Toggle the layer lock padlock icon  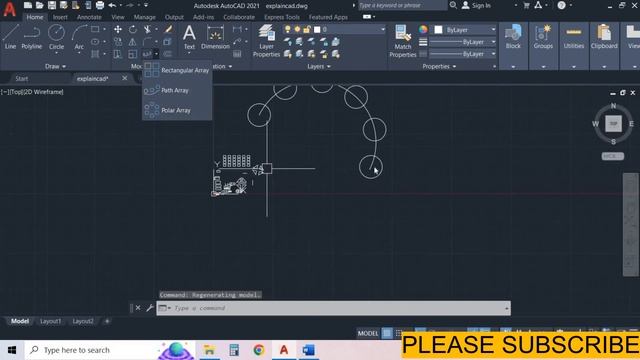(x=307, y=29)
